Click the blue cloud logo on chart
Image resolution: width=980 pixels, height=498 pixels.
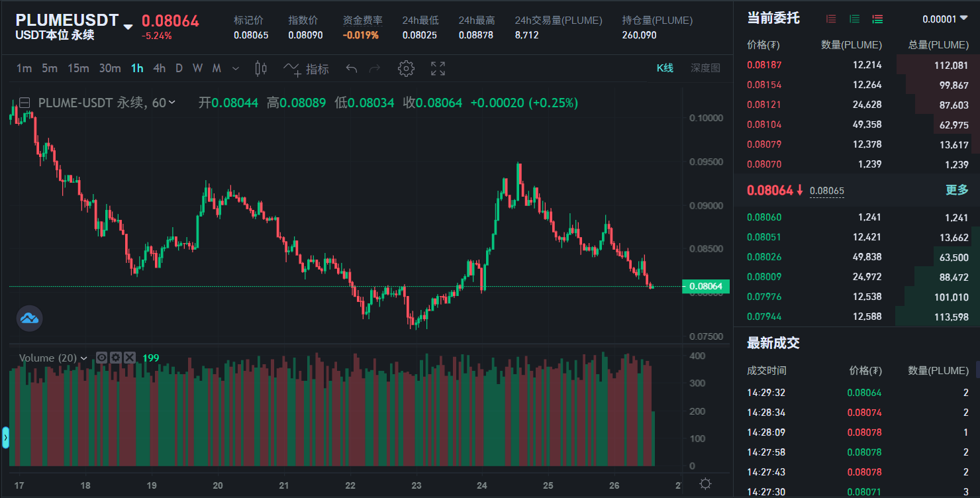click(x=29, y=319)
